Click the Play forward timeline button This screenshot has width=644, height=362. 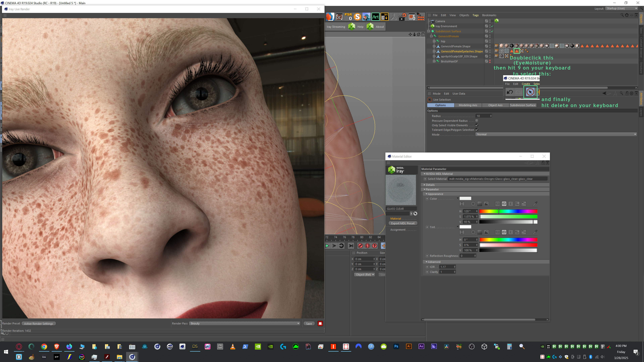coord(327,246)
